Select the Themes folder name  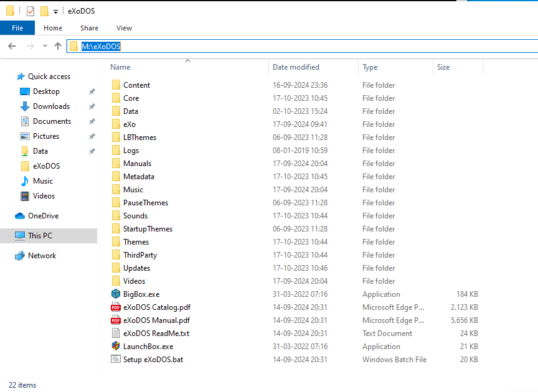[136, 242]
